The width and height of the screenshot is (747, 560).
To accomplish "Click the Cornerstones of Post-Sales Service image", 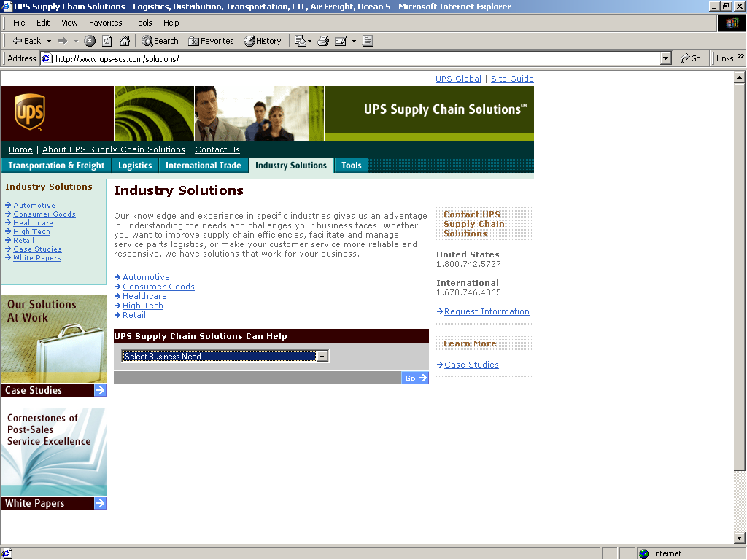I will pyautogui.click(x=54, y=452).
